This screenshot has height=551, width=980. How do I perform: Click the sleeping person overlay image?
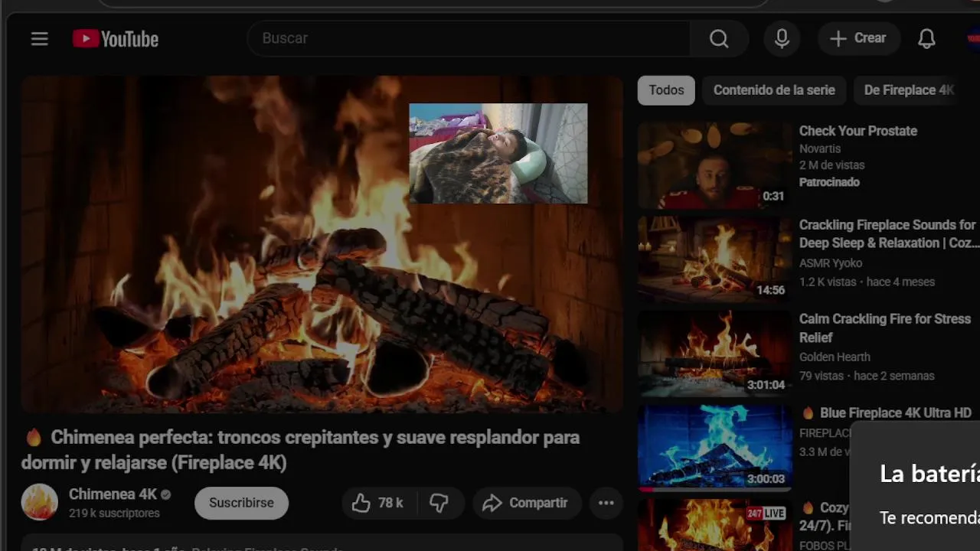tap(498, 153)
